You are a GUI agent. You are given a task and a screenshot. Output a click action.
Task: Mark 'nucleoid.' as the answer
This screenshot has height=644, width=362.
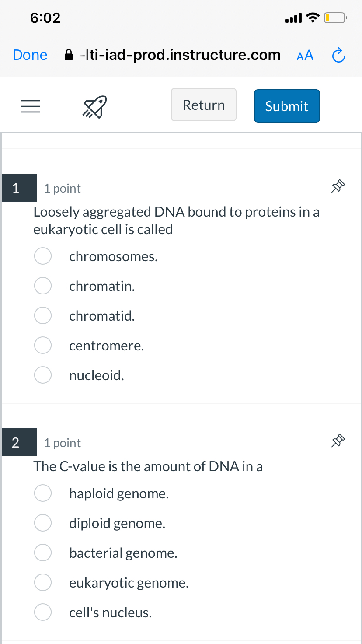pyautogui.click(x=43, y=375)
